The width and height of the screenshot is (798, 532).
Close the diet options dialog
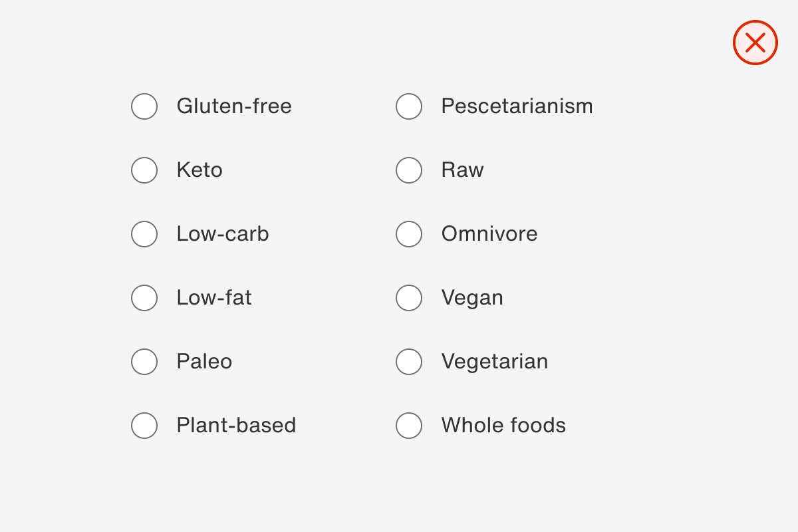755,43
